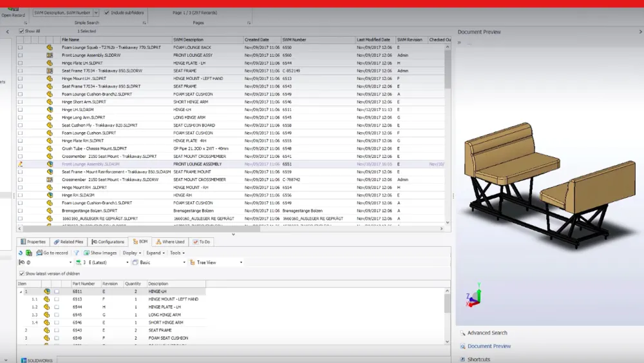Toggle Show latest version of children

pos(22,273)
